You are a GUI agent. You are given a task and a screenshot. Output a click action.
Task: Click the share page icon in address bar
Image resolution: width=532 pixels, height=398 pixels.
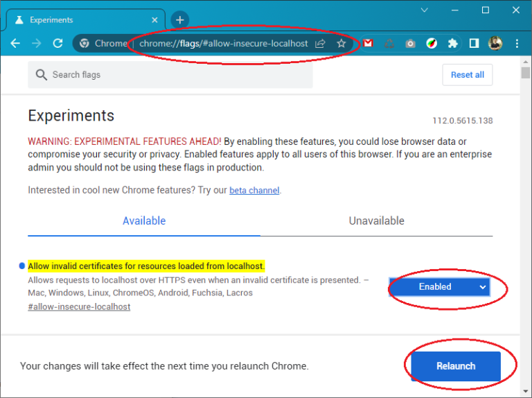point(320,43)
